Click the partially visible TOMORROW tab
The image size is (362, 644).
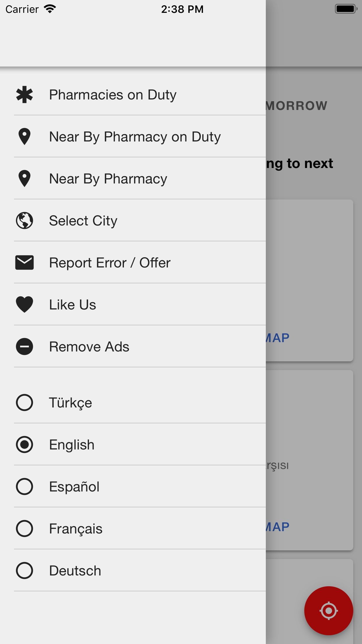point(297,106)
